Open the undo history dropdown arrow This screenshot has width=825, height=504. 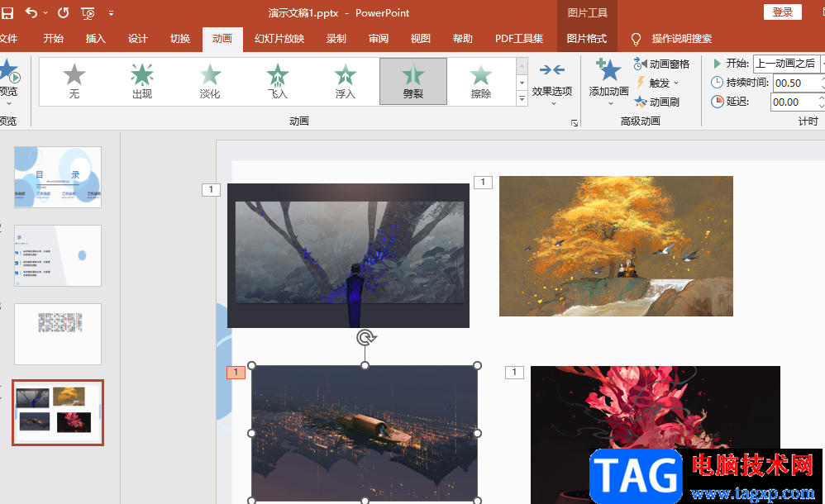[x=45, y=12]
